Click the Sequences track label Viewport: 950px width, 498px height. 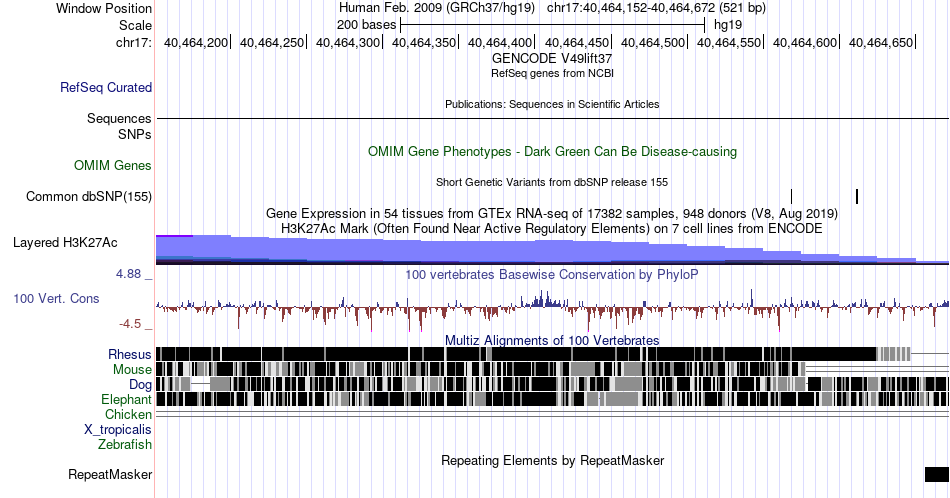[x=119, y=118]
